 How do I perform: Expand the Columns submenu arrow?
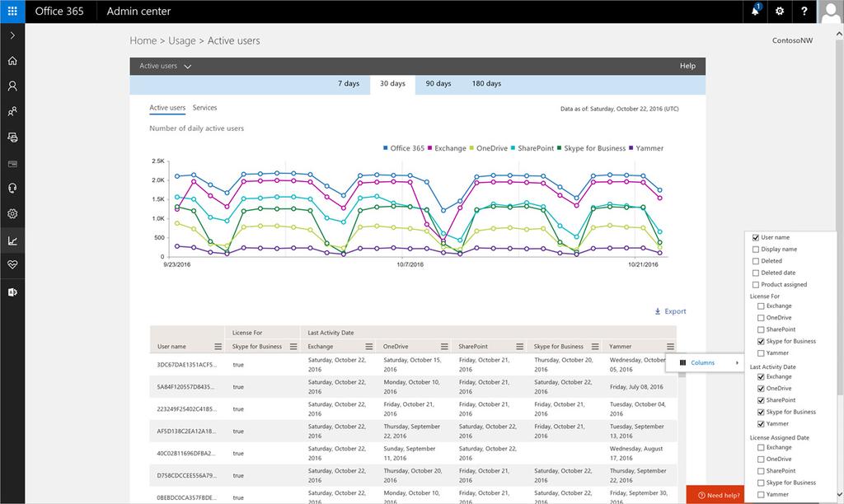737,362
